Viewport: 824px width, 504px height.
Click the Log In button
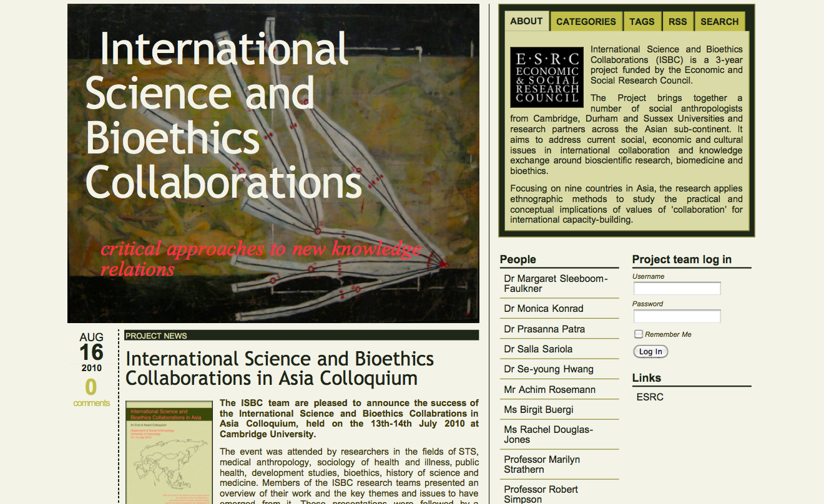coord(650,352)
